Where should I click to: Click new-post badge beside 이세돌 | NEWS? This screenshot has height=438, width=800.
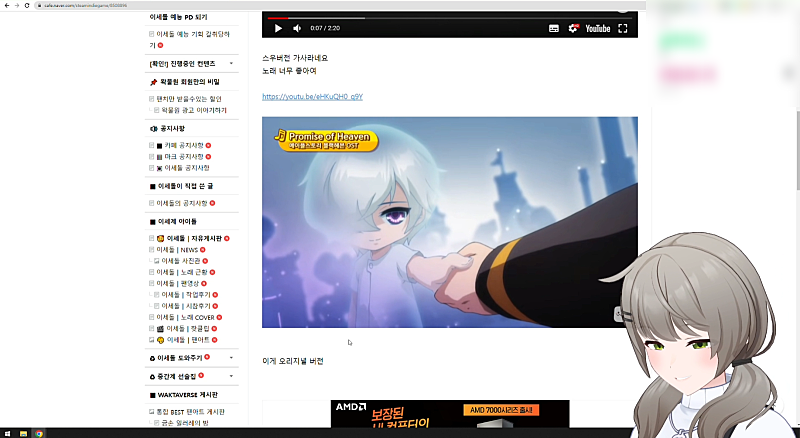203,250
